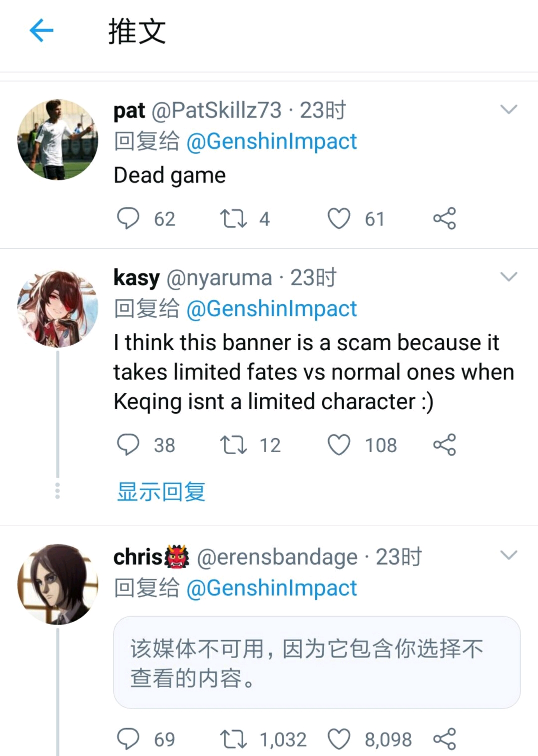Reply to chris's tweet with 69 replies
The image size is (538, 756).
(x=128, y=739)
